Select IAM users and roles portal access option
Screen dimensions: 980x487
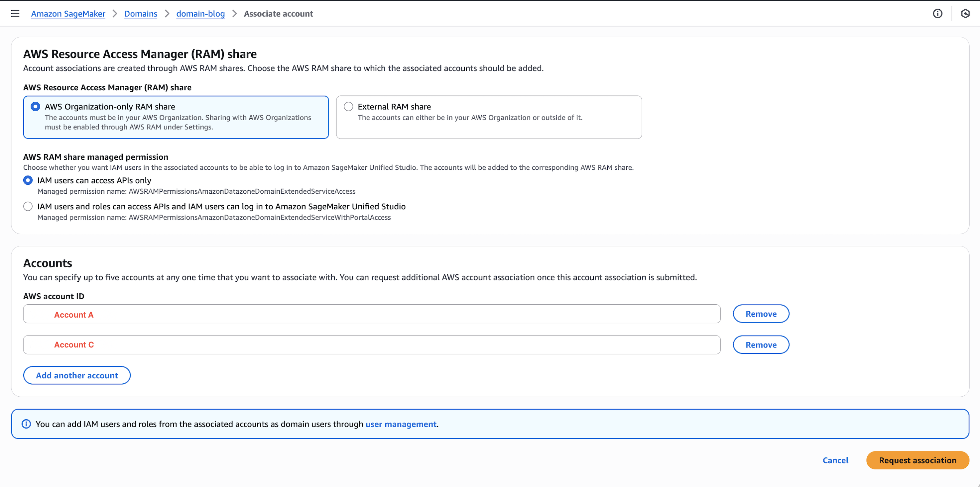[x=28, y=206]
